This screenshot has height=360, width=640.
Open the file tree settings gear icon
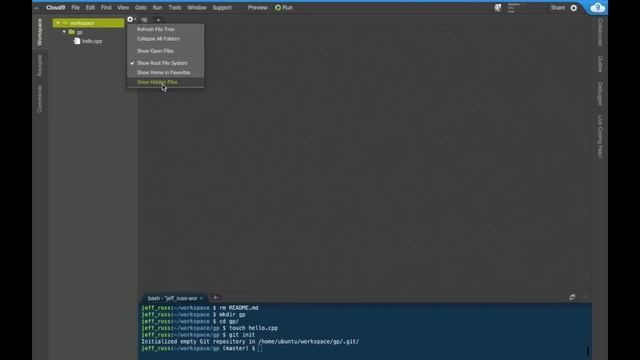(x=130, y=19)
